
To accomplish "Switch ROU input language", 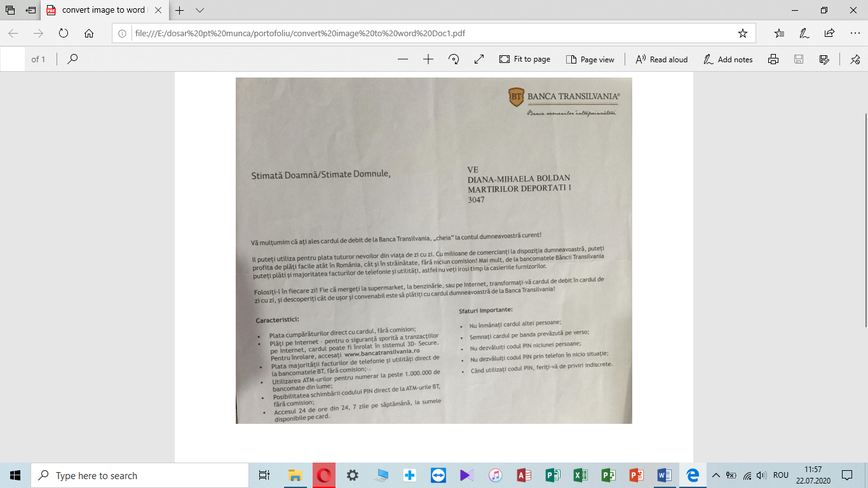I will [x=780, y=475].
